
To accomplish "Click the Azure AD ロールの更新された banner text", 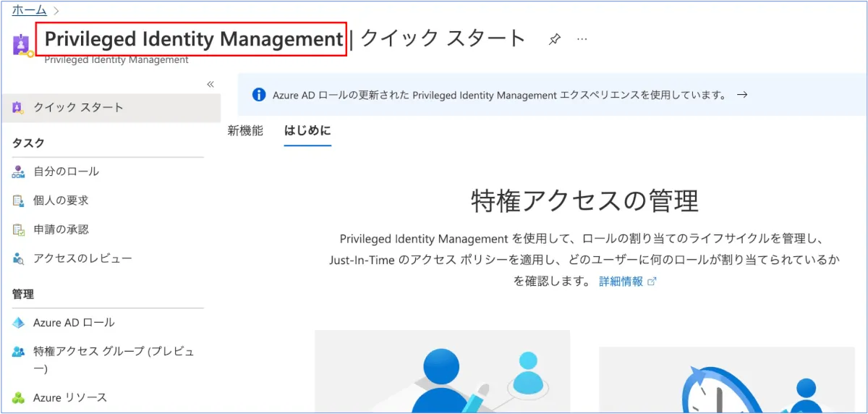I will 498,95.
